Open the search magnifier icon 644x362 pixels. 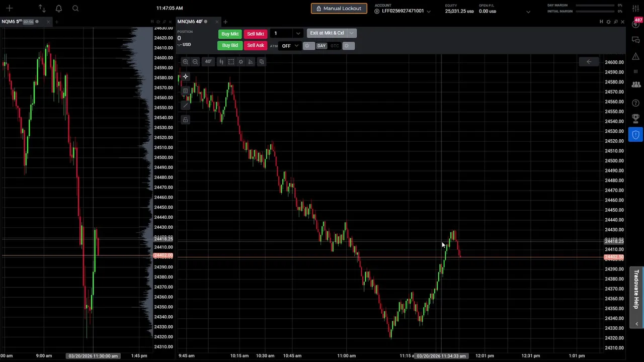pos(75,8)
